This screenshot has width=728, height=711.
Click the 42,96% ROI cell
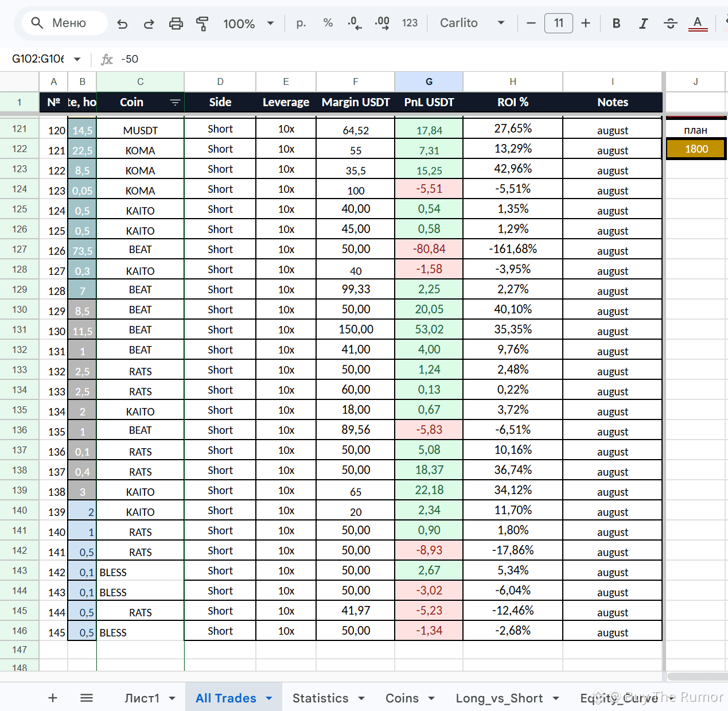coord(513,169)
